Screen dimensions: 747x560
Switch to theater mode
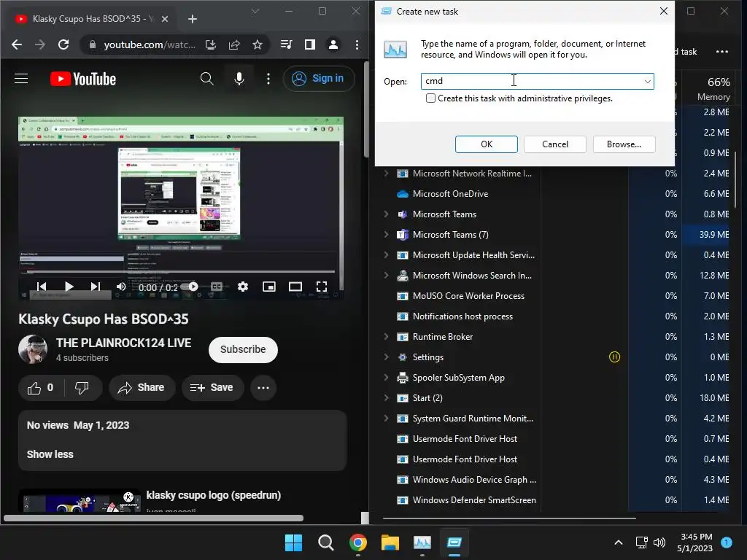pyautogui.click(x=295, y=287)
